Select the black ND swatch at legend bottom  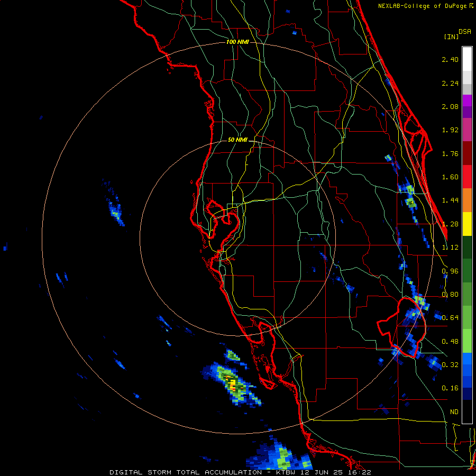coord(467,411)
